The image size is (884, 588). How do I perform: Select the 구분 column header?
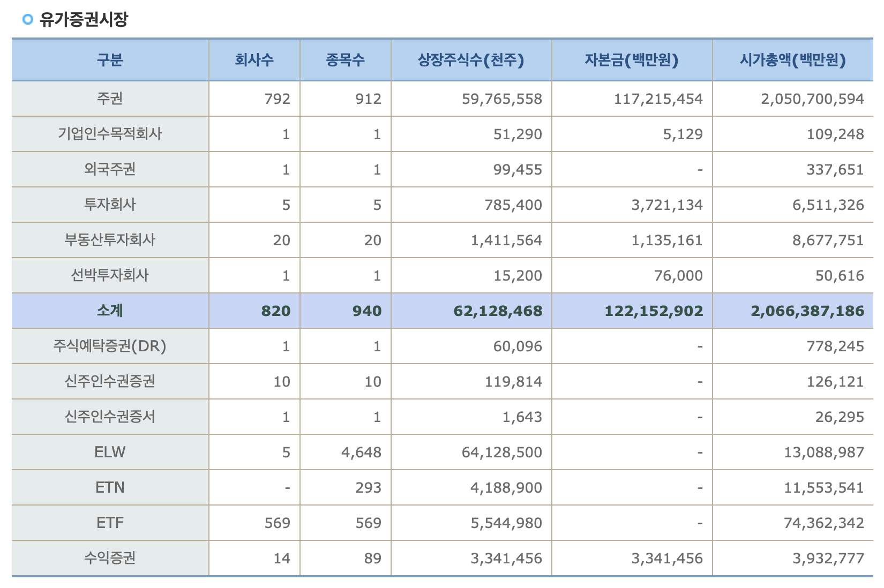[x=110, y=60]
